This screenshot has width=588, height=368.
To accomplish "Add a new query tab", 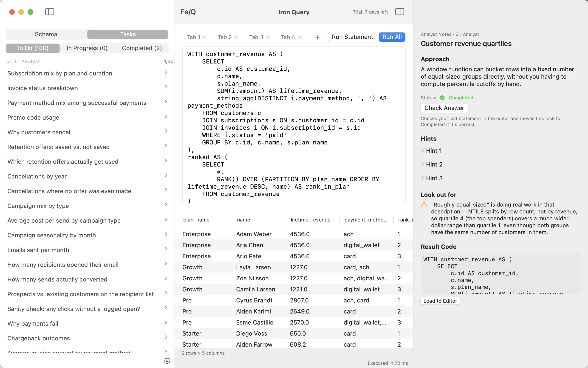I will click(x=318, y=37).
